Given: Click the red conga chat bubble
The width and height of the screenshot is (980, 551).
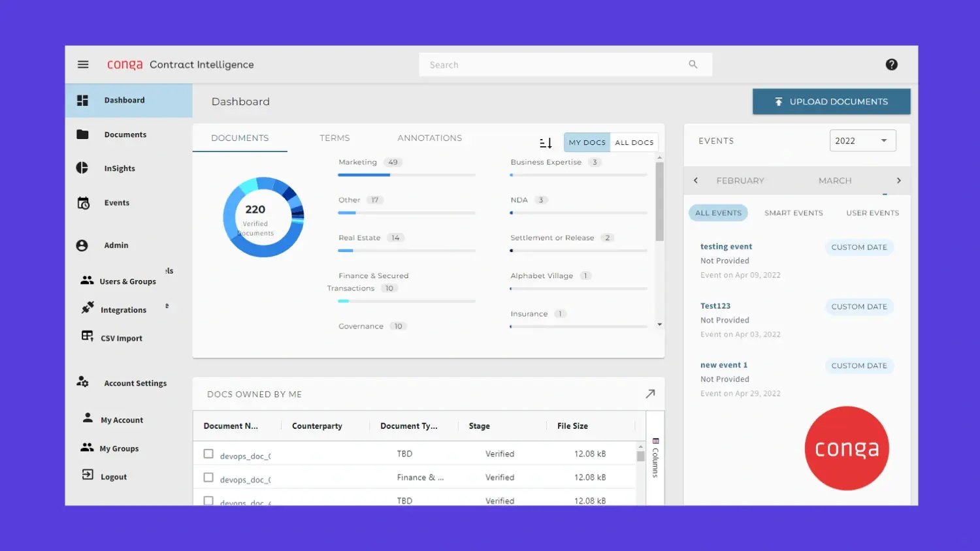Looking at the screenshot, I should pos(847,449).
